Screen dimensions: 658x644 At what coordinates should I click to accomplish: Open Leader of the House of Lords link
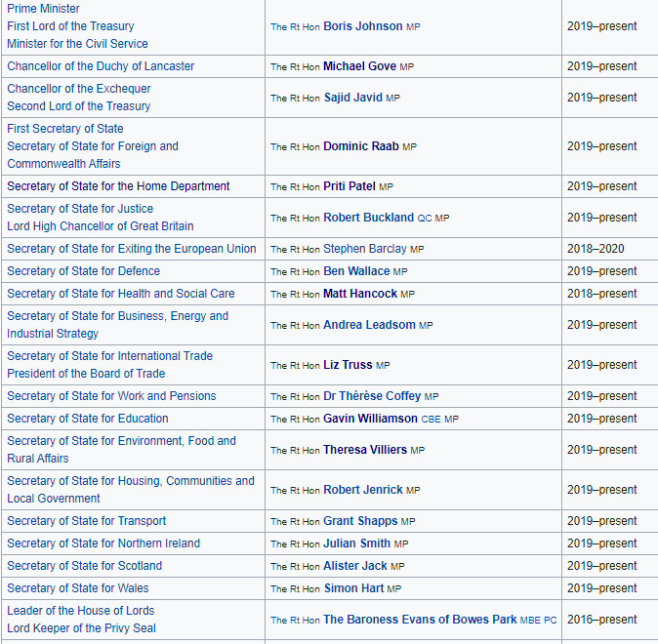coord(81,611)
